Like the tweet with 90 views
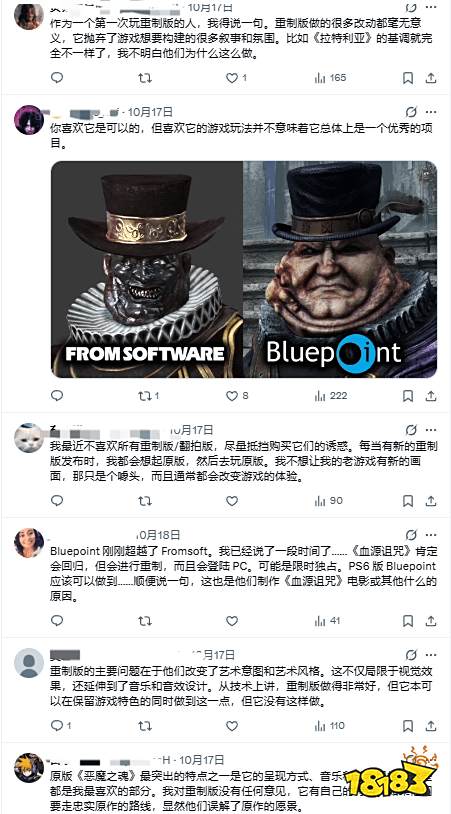451x814 pixels. pyautogui.click(x=232, y=501)
